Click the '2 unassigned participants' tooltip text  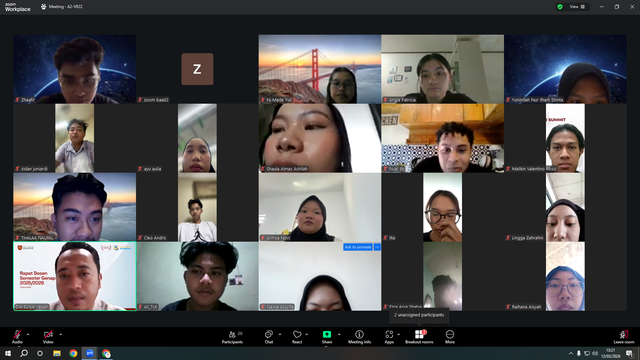419,315
